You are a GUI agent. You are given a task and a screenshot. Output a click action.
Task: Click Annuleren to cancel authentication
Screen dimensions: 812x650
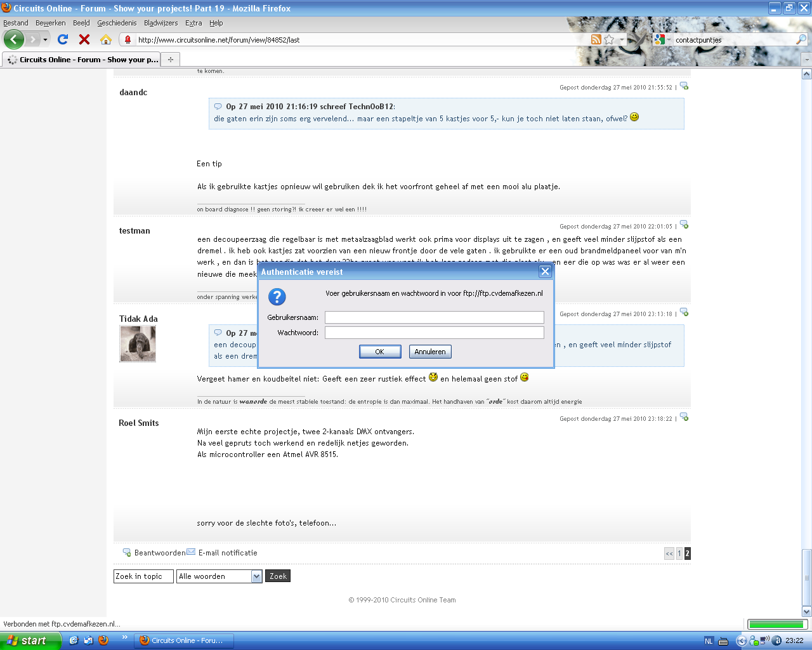pos(429,352)
